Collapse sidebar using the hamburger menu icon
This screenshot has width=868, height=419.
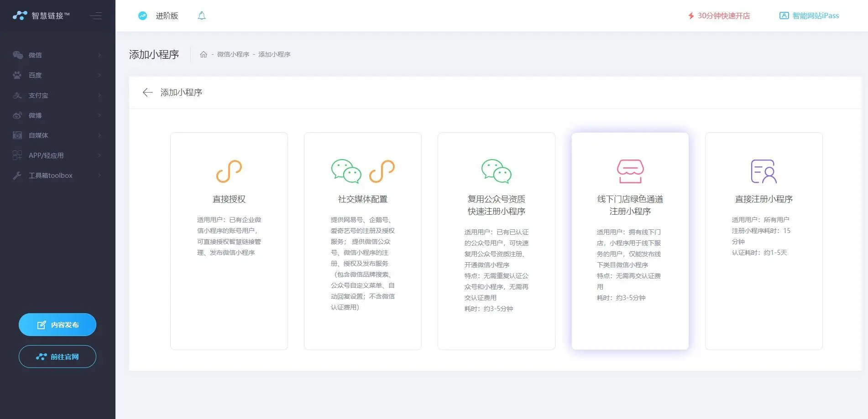[96, 16]
